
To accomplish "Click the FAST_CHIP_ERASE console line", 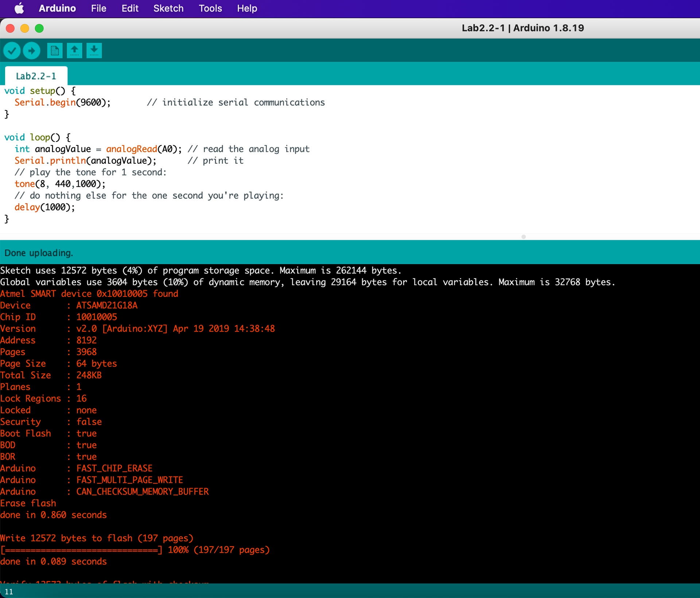I will [x=76, y=469].
